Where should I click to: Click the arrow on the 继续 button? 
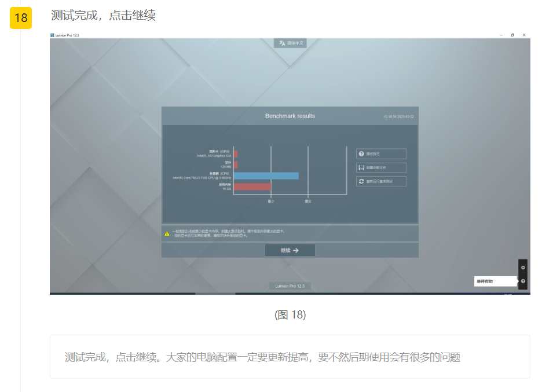pyautogui.click(x=296, y=250)
